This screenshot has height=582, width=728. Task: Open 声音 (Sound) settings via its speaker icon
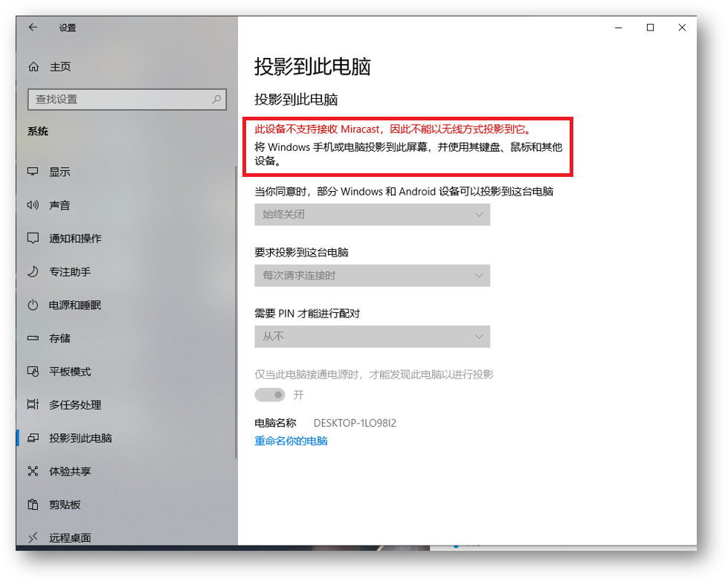coord(33,205)
